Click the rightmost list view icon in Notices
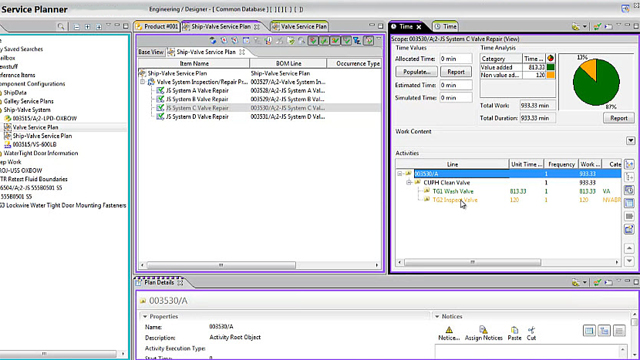Image resolution: width=640 pixels, height=360 pixels. click(619, 331)
